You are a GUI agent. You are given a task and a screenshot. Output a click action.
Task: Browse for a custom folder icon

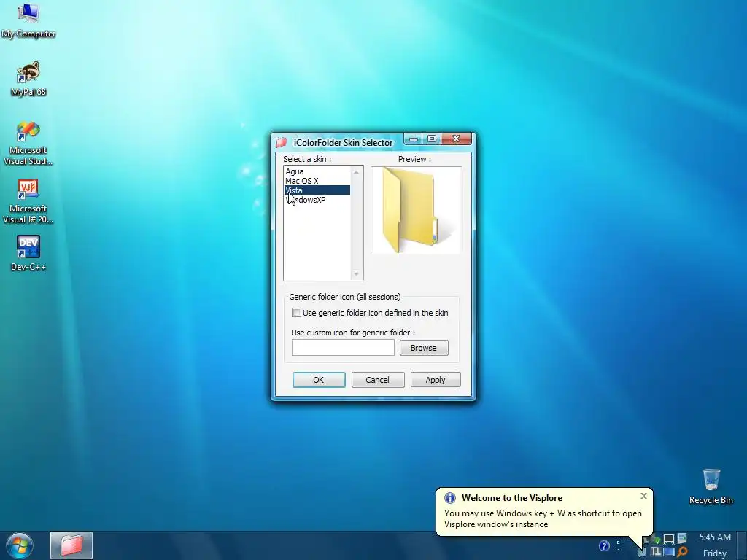pos(424,348)
